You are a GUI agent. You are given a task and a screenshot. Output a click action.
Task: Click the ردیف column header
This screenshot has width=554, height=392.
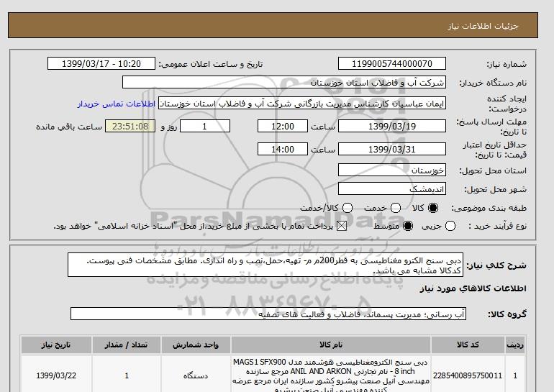[515, 345]
